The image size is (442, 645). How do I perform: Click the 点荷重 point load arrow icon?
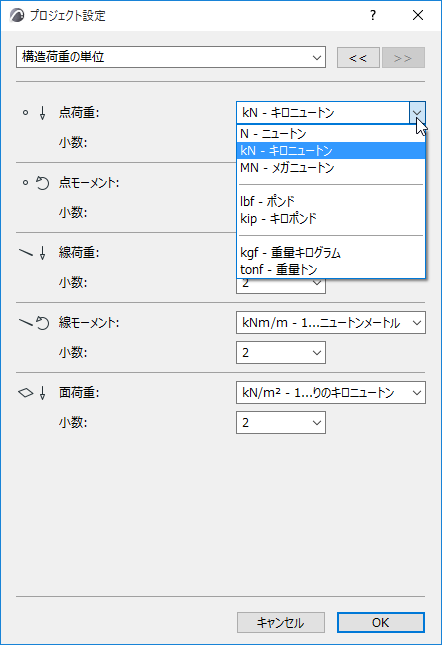point(42,113)
